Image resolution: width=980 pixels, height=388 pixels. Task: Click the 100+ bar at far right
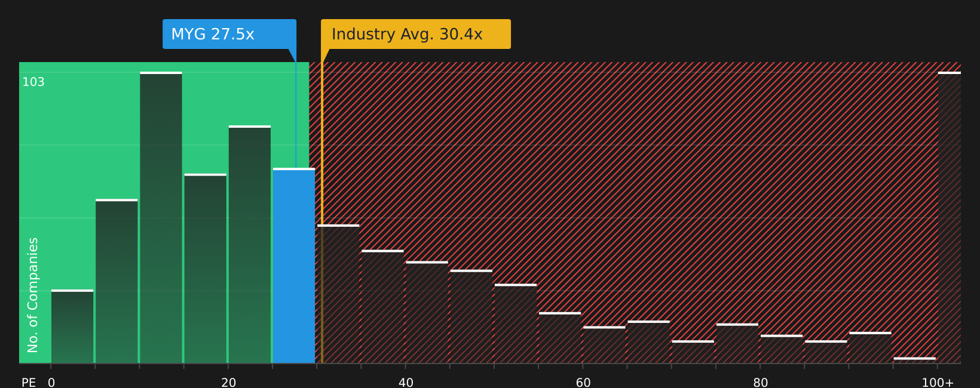[950, 217]
